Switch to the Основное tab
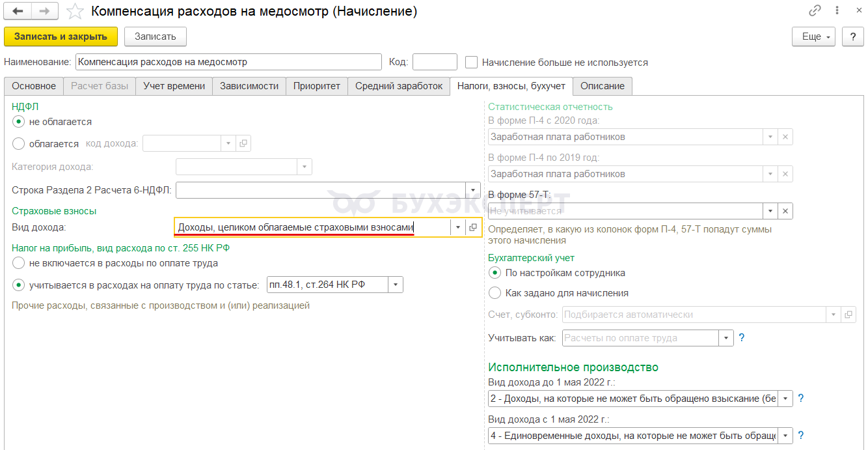The height and width of the screenshot is (450, 868). (34, 86)
